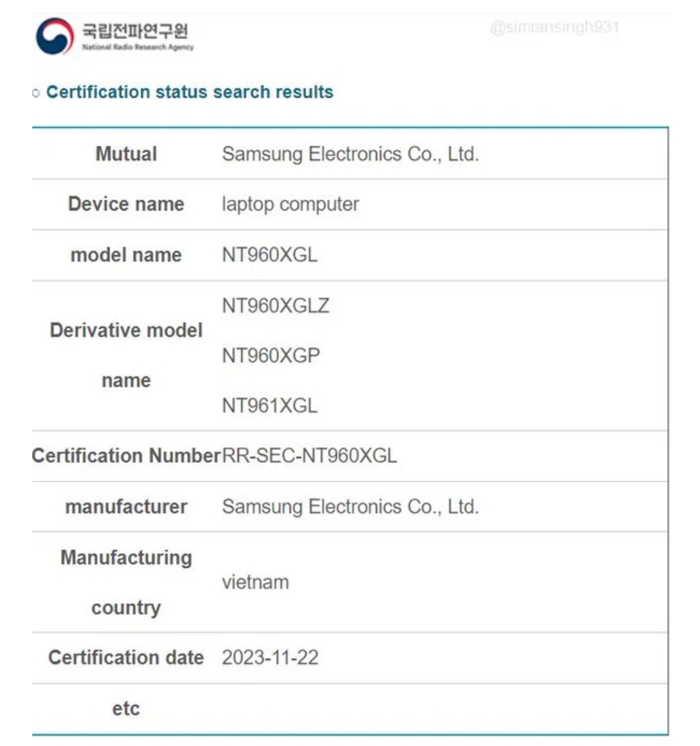Select the "model name" label
The width and height of the screenshot is (700, 746).
click(126, 255)
